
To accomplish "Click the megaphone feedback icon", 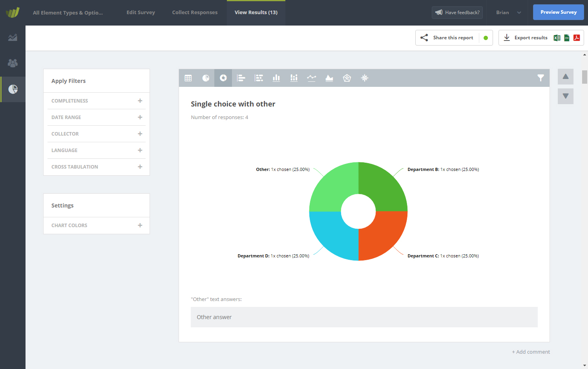I will pyautogui.click(x=439, y=13).
